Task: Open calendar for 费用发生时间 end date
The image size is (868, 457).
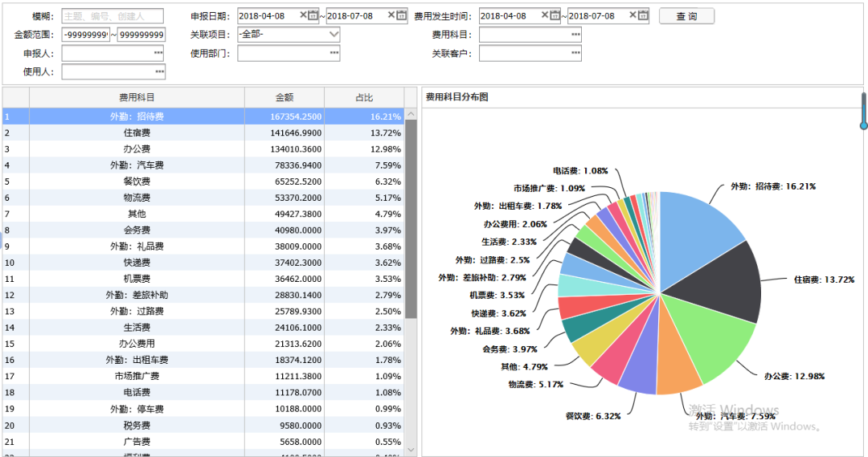Action: coord(643,15)
